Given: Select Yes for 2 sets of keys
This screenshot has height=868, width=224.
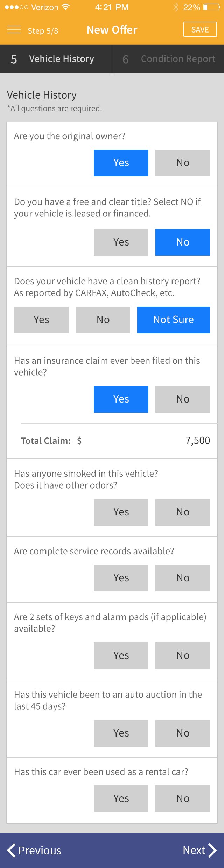Looking at the screenshot, I should point(121,656).
